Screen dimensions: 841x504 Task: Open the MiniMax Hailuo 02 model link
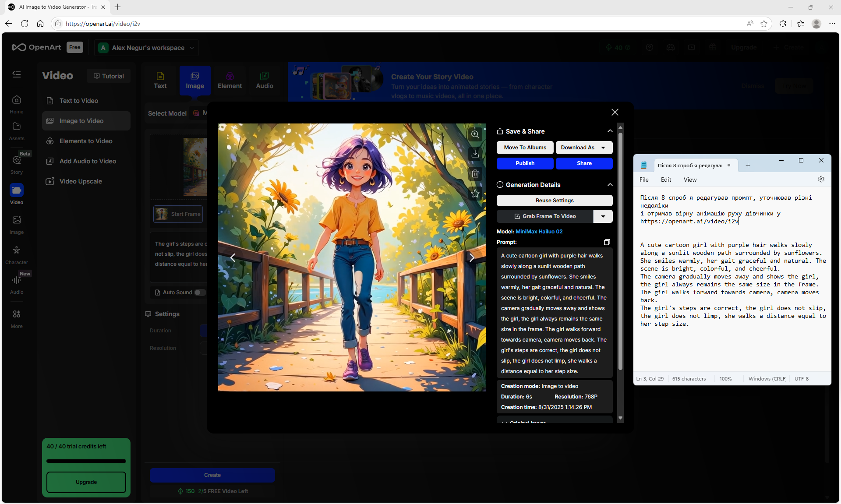539,232
